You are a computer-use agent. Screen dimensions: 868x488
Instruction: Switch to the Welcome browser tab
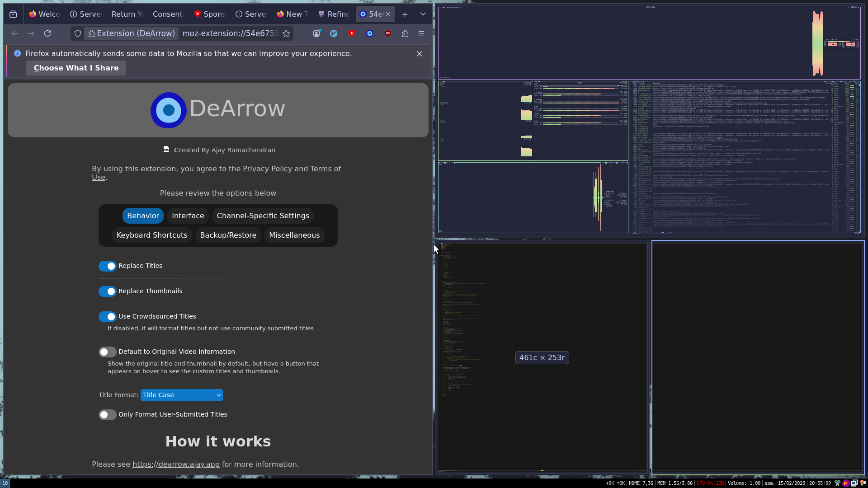[x=44, y=14]
